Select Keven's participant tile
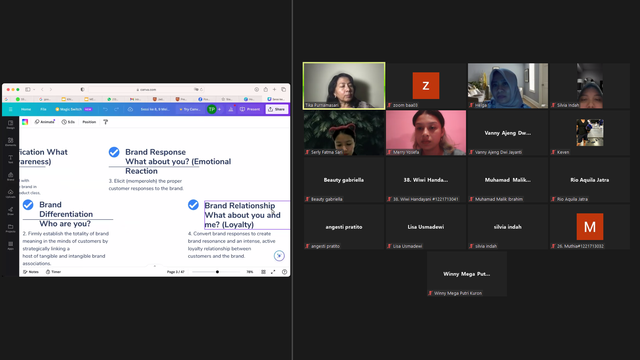The image size is (640, 360). (x=589, y=133)
